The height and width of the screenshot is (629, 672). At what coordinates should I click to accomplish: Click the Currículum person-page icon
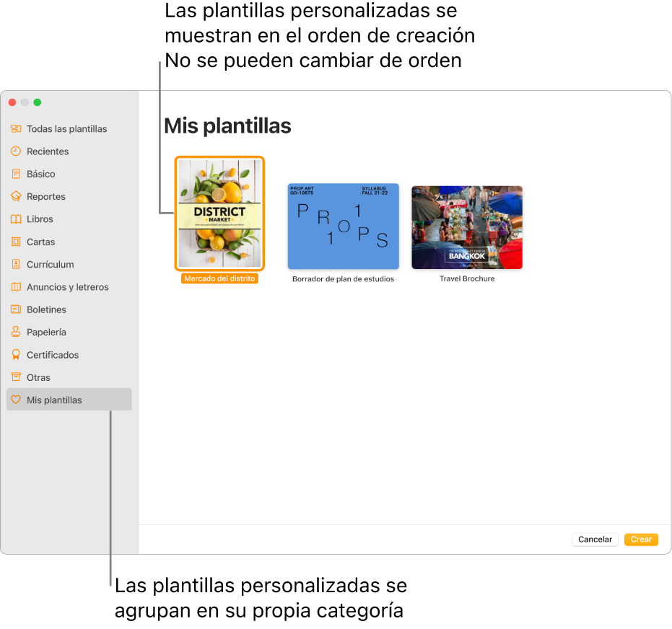16,264
